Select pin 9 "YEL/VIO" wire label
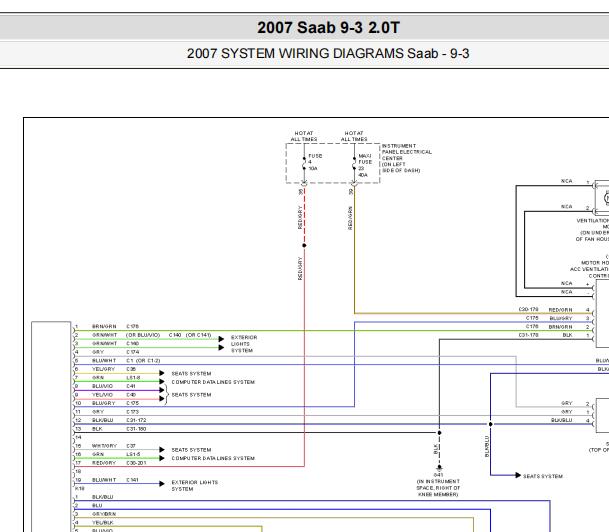609x532 pixels. (x=103, y=395)
